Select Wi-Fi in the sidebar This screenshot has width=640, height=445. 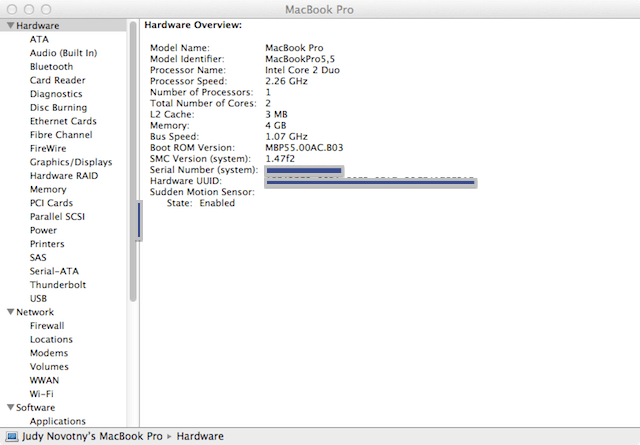click(x=42, y=394)
